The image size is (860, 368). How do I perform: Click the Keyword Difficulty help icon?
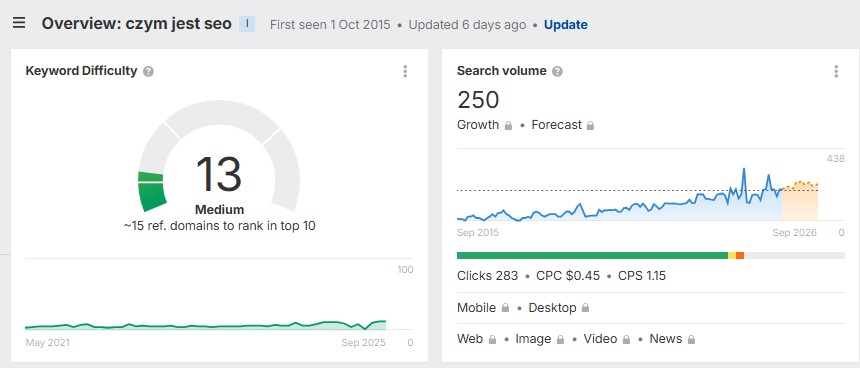coord(148,71)
